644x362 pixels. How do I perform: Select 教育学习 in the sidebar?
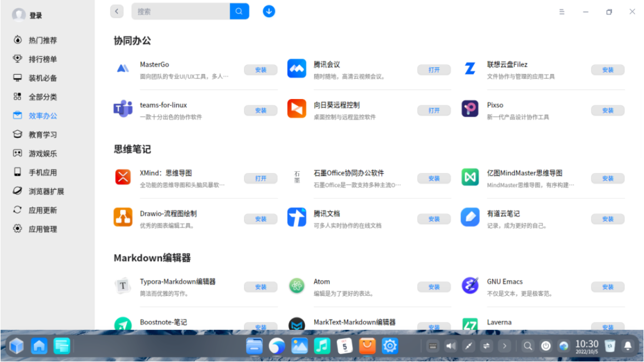[43, 135]
